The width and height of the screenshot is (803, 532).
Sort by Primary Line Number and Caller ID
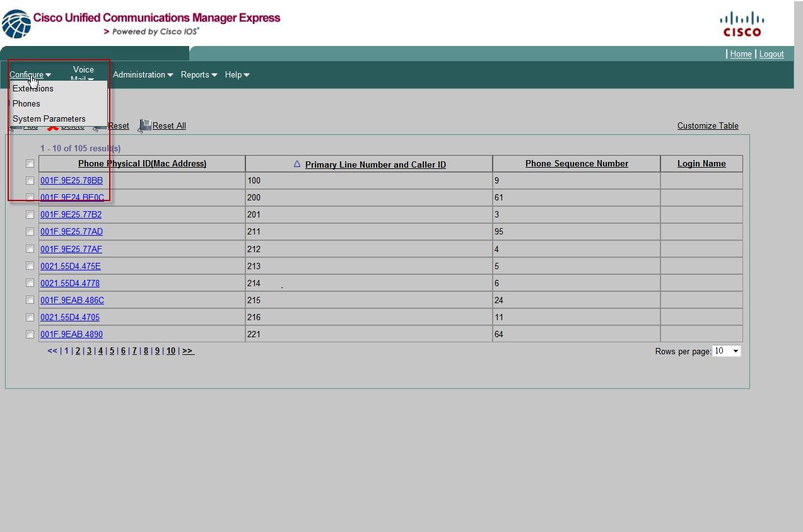coord(375,165)
